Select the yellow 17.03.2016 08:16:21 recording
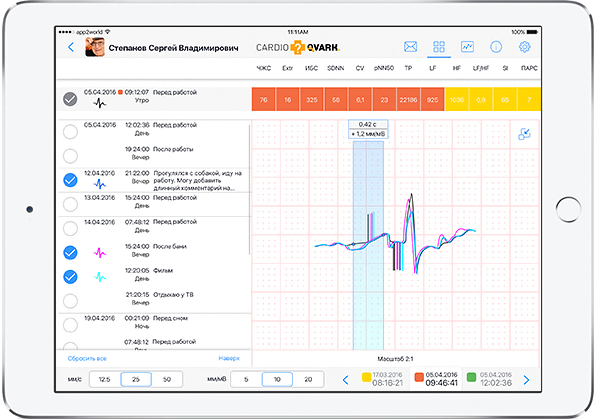The width and height of the screenshot is (600, 420). 382,379
